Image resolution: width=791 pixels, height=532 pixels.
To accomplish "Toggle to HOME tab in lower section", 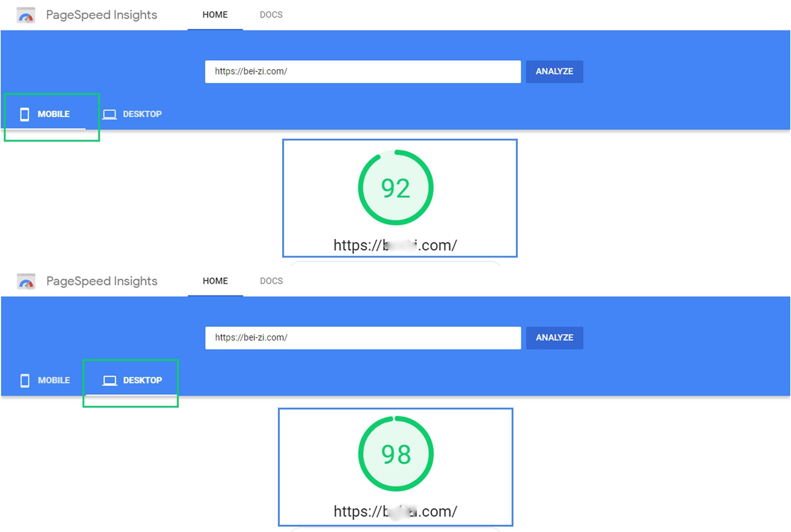I will coord(215,281).
